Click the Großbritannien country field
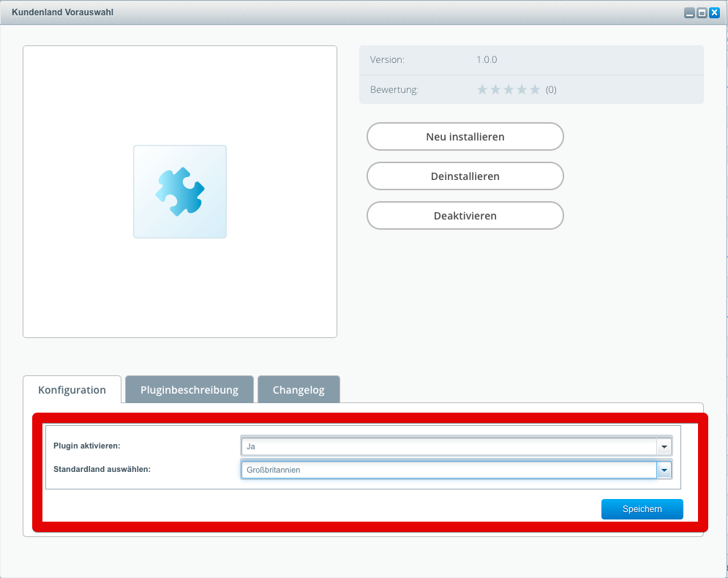 click(449, 470)
